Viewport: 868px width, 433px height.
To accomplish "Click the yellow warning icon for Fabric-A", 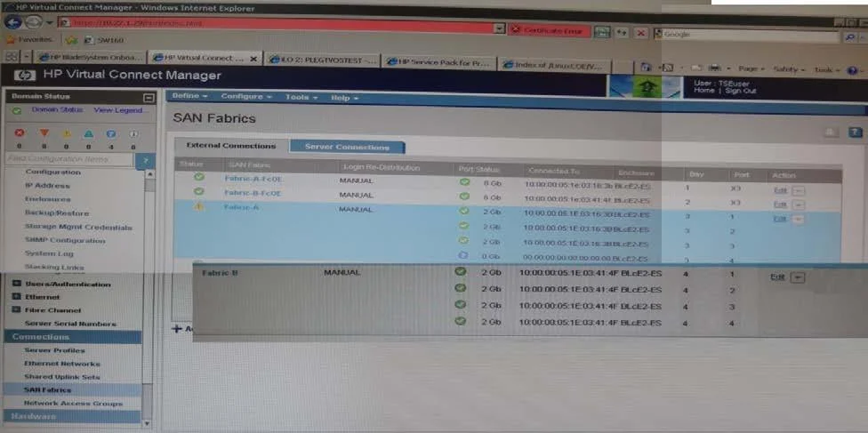I will pyautogui.click(x=199, y=206).
